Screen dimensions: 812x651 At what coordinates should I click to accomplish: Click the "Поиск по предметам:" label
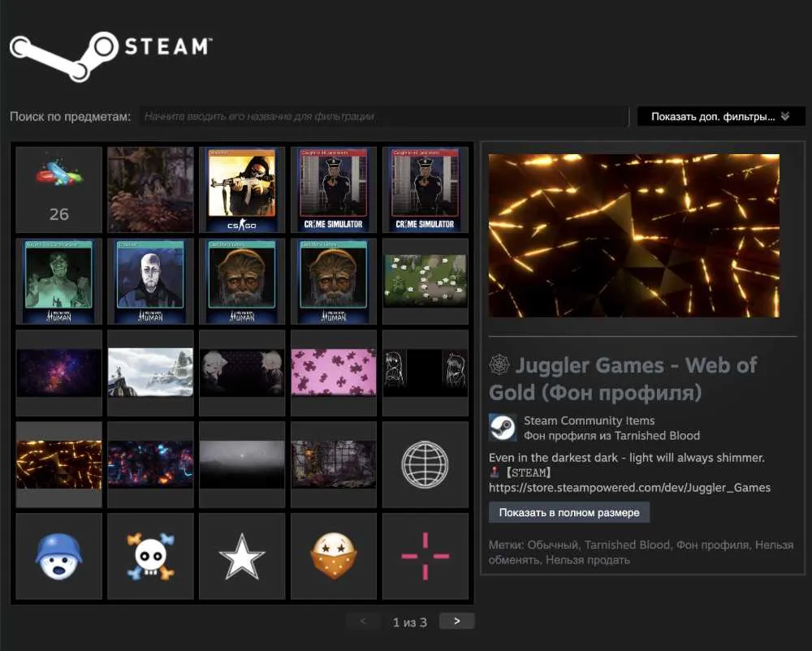click(70, 116)
